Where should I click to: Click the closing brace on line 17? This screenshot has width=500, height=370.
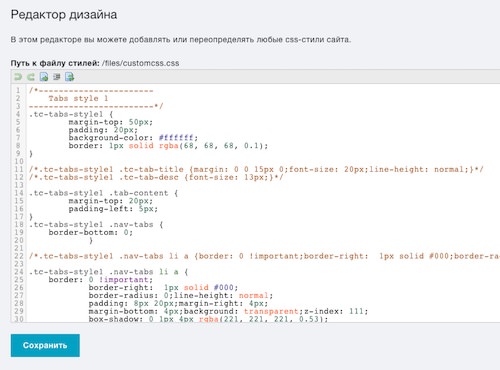pos(31,216)
